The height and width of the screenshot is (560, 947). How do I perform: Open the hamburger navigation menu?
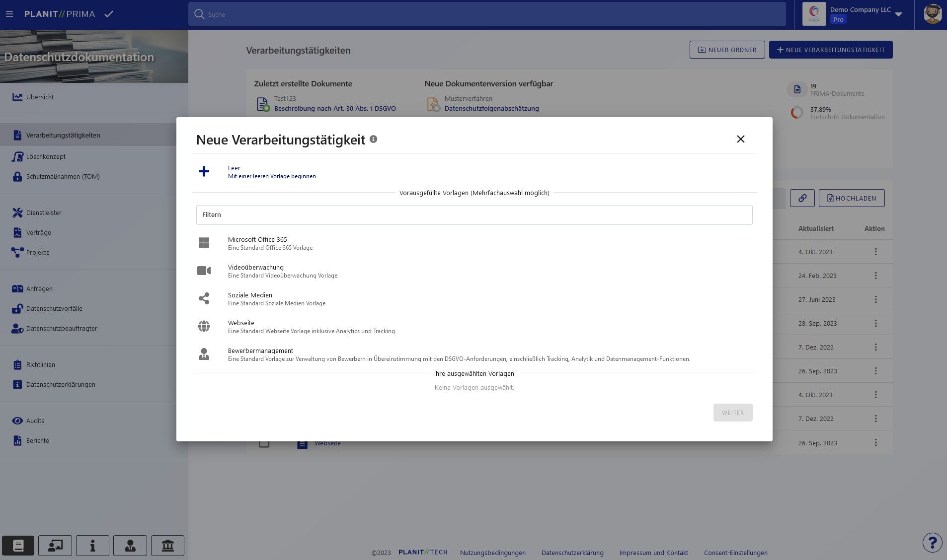[x=9, y=14]
